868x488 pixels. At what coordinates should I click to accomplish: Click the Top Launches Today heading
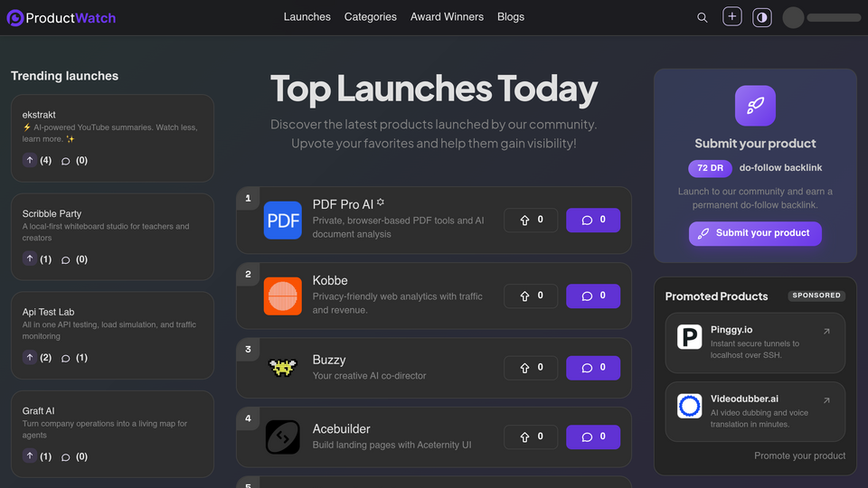[434, 88]
